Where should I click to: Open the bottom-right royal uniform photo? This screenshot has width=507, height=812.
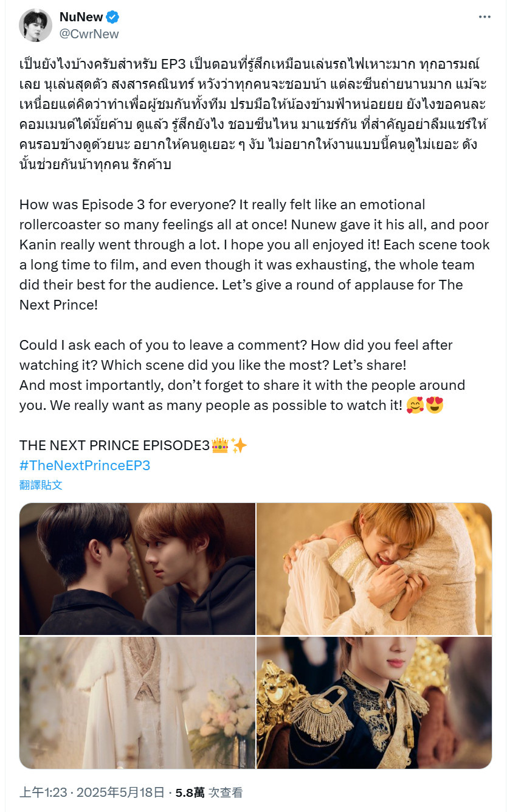click(x=374, y=703)
